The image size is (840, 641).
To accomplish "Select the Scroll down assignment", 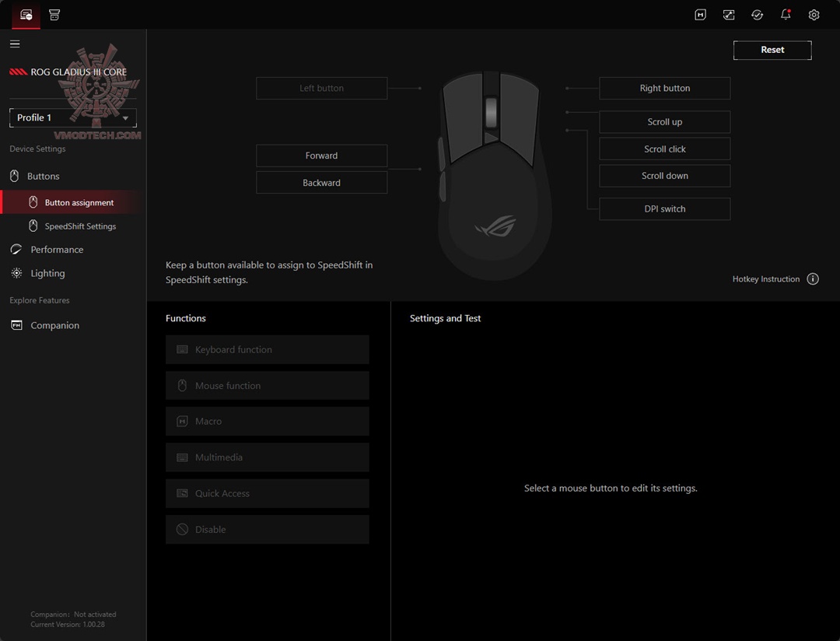I will pos(664,176).
